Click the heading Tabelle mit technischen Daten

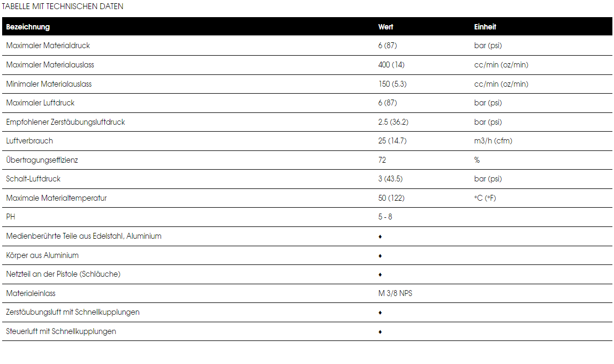[x=62, y=6]
